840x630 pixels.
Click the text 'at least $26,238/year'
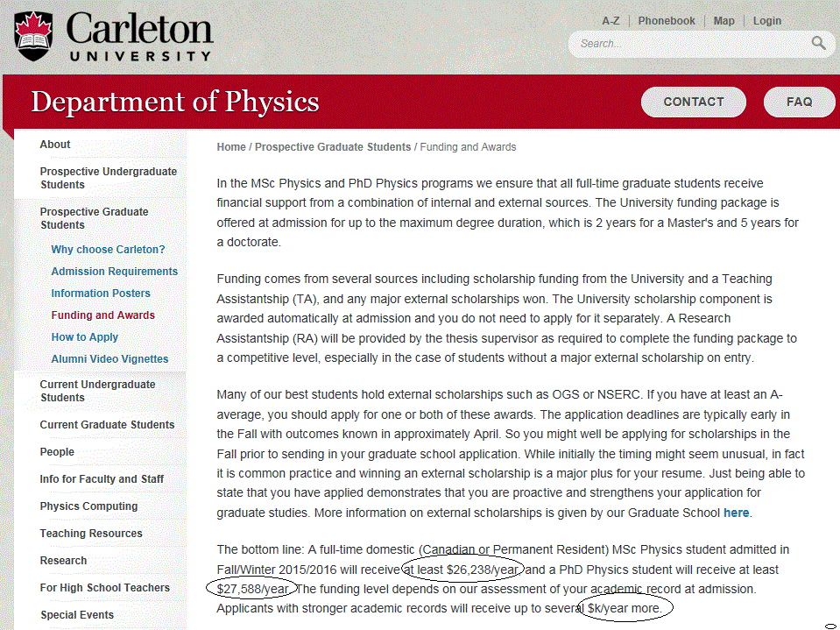click(x=462, y=570)
